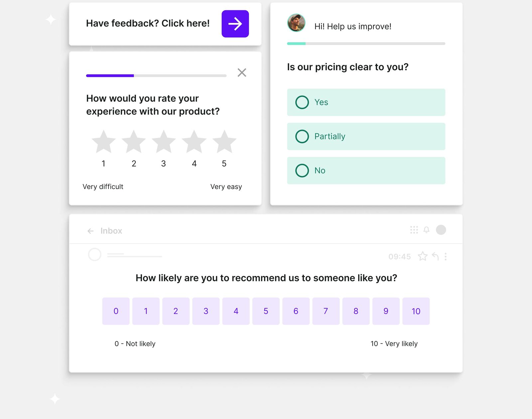
Task: Click the Have feedback banner text
Action: [148, 23]
